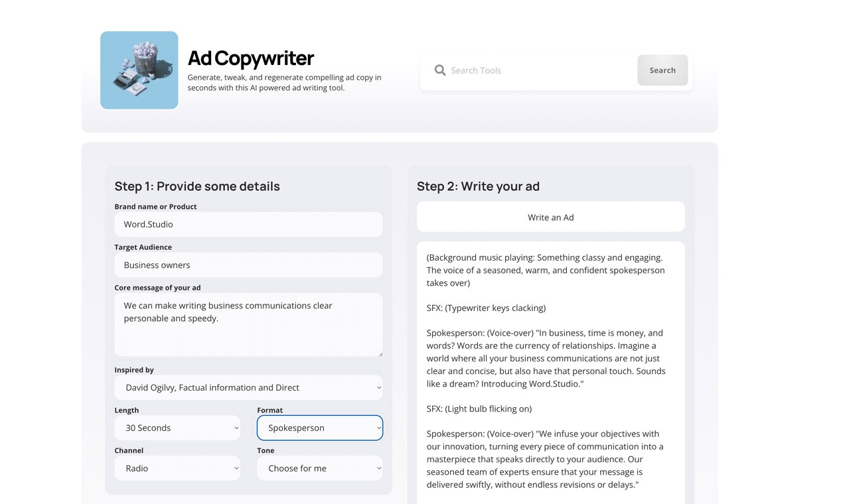Click the Step 2: Write your ad heading
This screenshot has height=504, width=843.
pyautogui.click(x=478, y=186)
